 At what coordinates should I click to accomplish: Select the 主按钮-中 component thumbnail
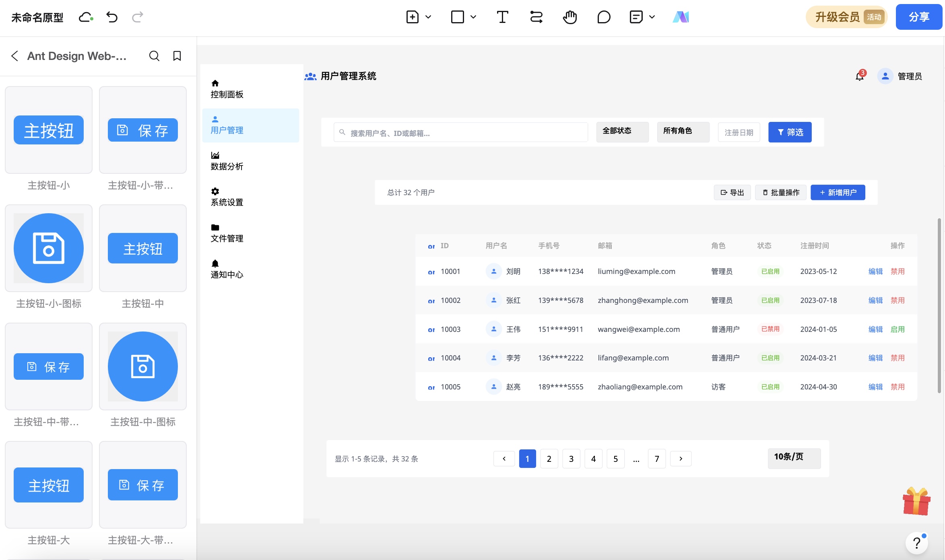pyautogui.click(x=143, y=248)
